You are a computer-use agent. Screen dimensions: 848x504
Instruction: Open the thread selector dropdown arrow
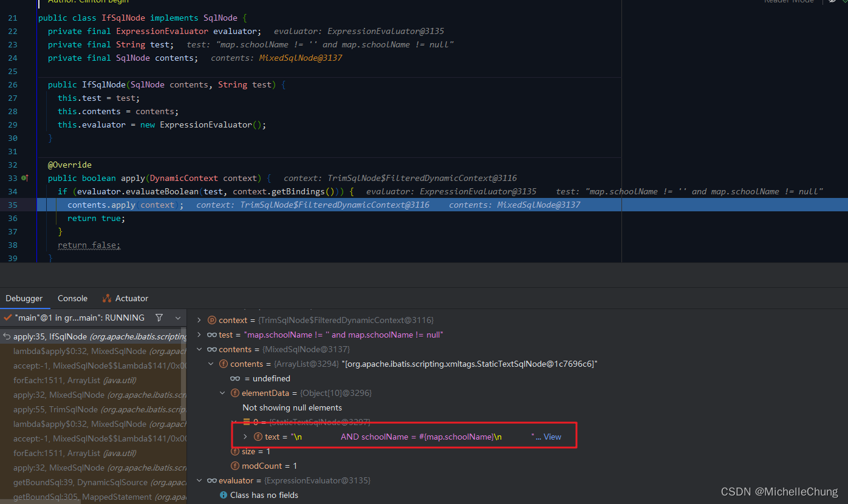pos(178,318)
